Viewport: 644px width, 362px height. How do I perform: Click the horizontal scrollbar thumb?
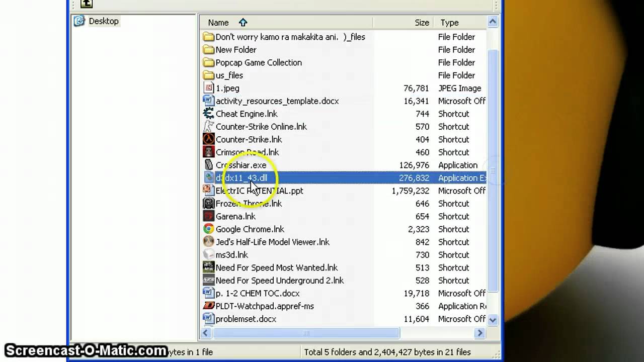pos(305,333)
